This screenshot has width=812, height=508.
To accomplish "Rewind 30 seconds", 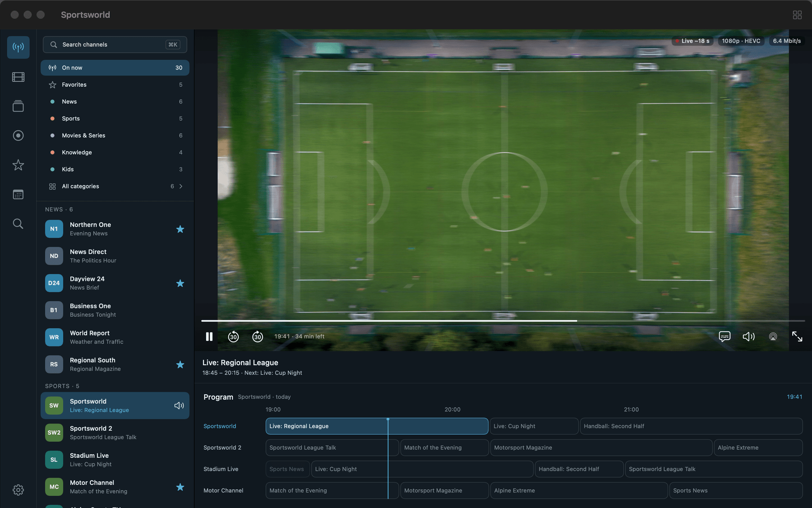I will point(233,336).
